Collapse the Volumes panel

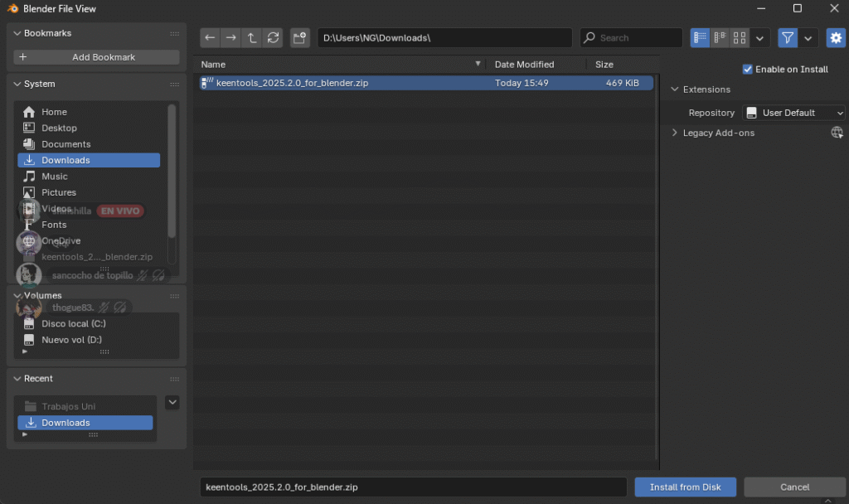tap(17, 296)
